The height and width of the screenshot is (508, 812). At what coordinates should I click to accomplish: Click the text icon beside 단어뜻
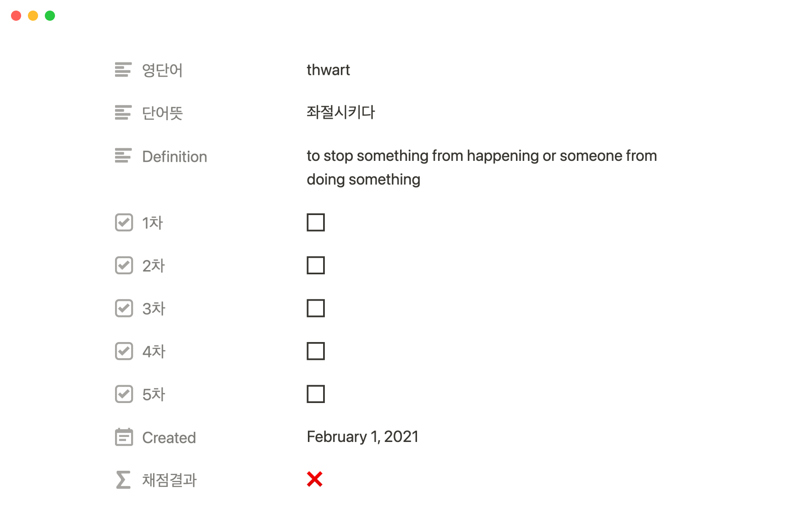tap(123, 113)
